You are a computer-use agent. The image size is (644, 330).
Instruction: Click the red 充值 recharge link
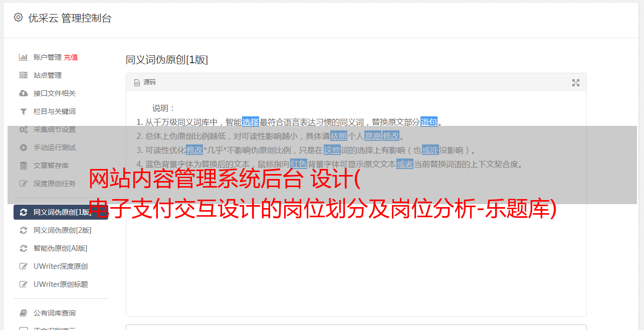[71, 57]
